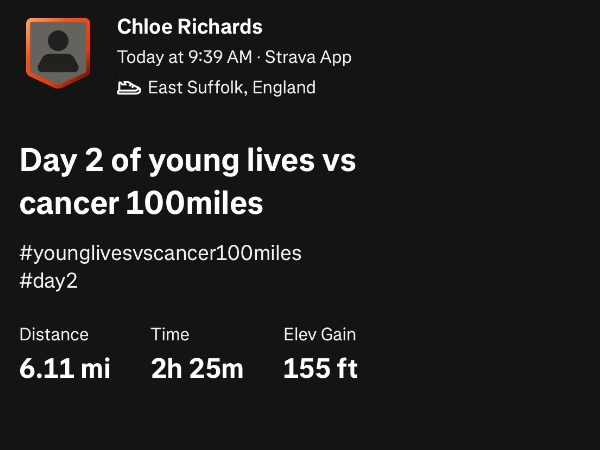Open the "Day 2 of young lives vs" title
The image size is (600, 450).
pyautogui.click(x=188, y=160)
